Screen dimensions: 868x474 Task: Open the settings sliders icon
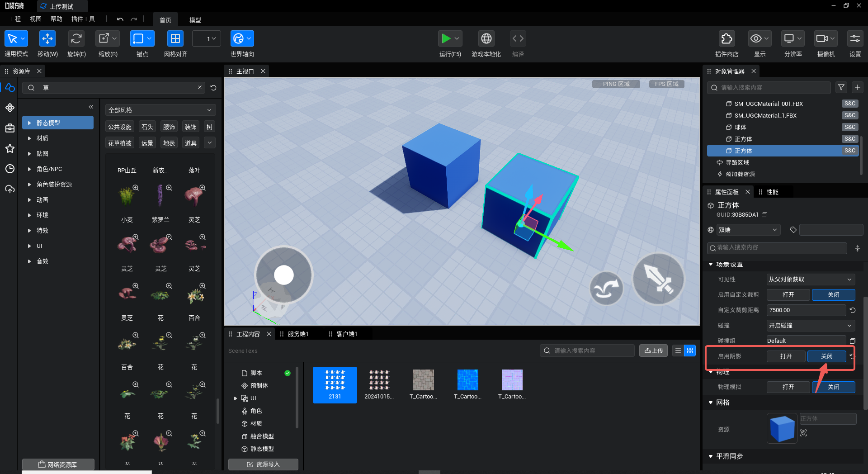coord(855,38)
